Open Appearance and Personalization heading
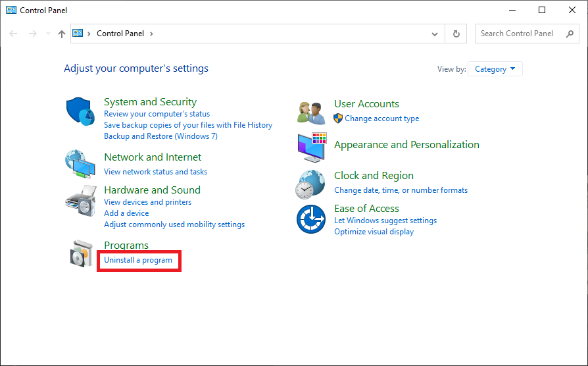Image resolution: width=588 pixels, height=366 pixels. 406,145
